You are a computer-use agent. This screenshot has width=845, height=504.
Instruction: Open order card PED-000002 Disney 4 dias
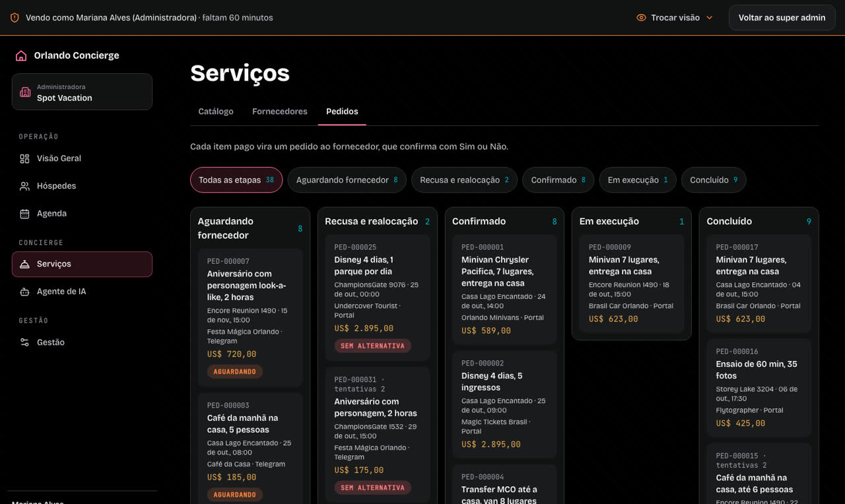505,405
